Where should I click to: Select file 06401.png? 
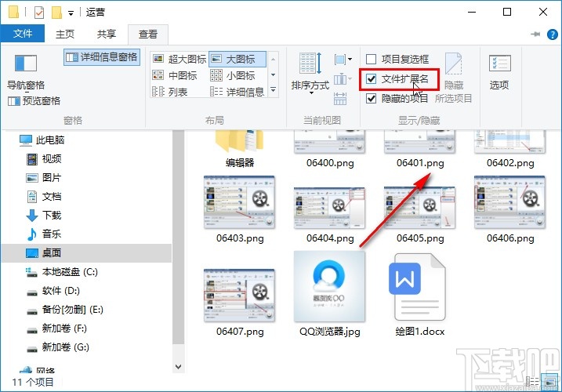click(419, 148)
